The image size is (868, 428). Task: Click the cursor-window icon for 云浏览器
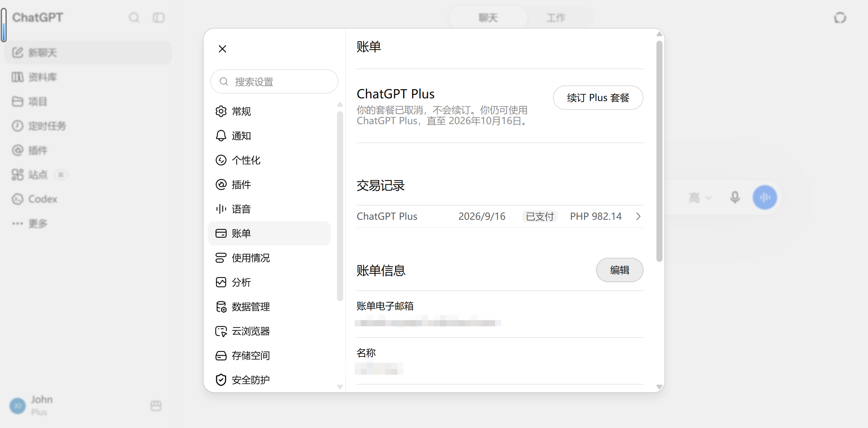221,331
